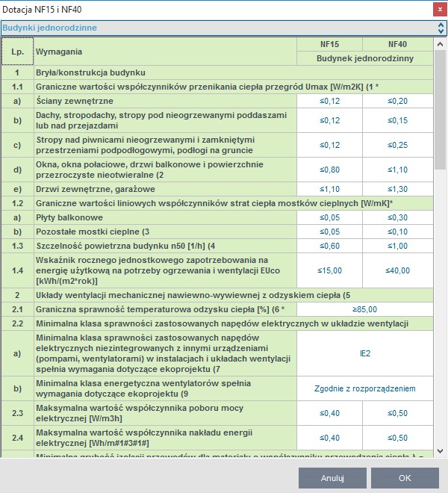This screenshot has width=448, height=493.
Task: Click the Minimalna klasa energetyczna wentylatorów label
Action: 165,388
